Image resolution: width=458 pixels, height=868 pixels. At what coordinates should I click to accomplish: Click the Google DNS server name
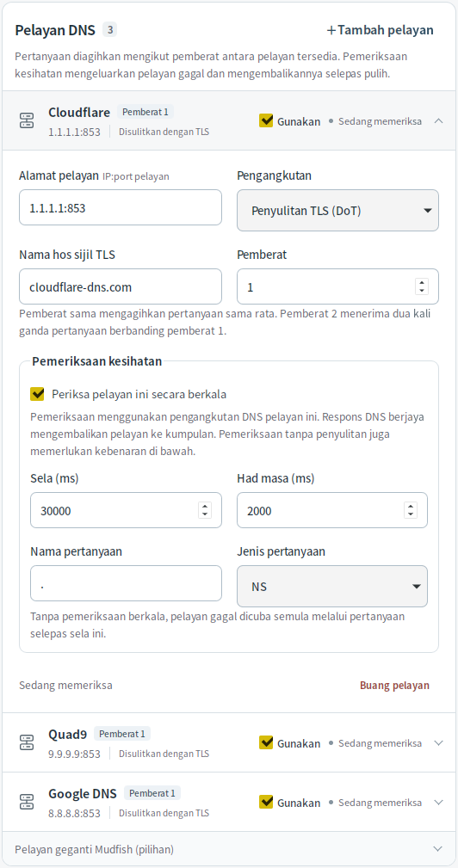point(83,793)
